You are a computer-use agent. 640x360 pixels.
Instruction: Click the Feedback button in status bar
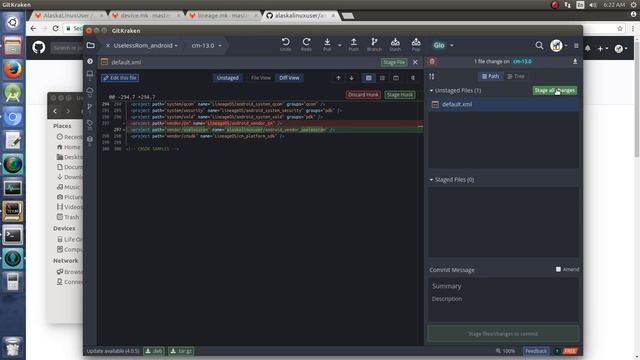click(536, 351)
